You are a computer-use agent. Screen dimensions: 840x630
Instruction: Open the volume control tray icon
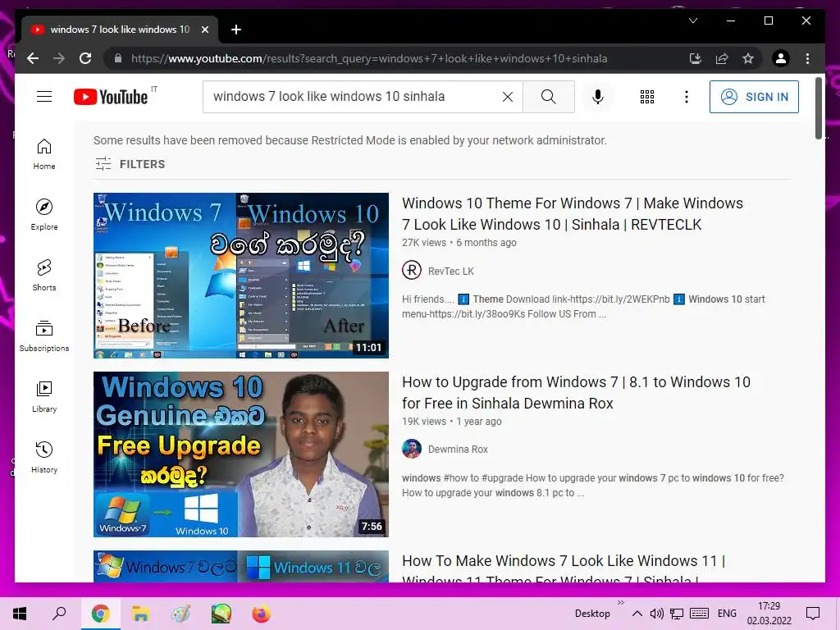[x=656, y=614]
